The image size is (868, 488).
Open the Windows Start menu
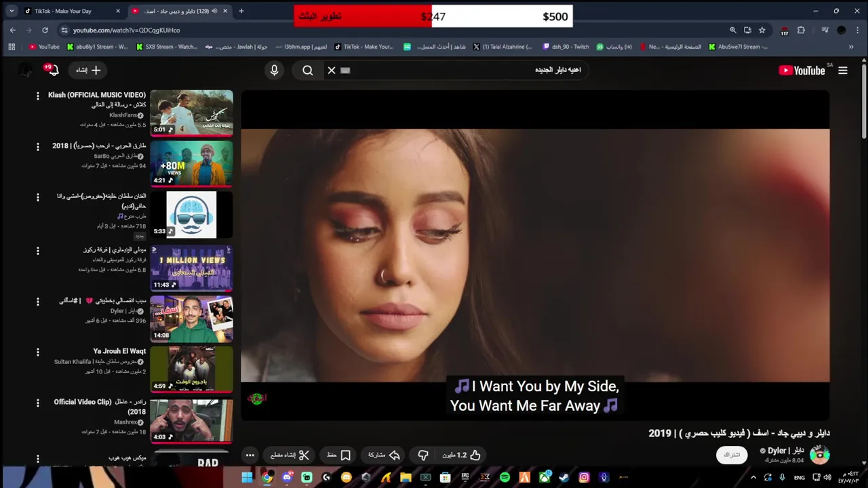[247, 477]
